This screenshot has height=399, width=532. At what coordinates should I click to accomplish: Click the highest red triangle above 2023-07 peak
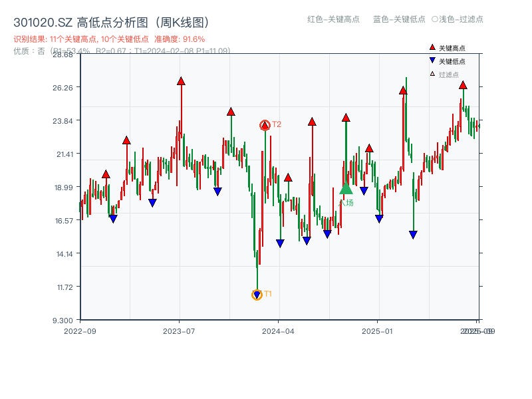(x=180, y=81)
